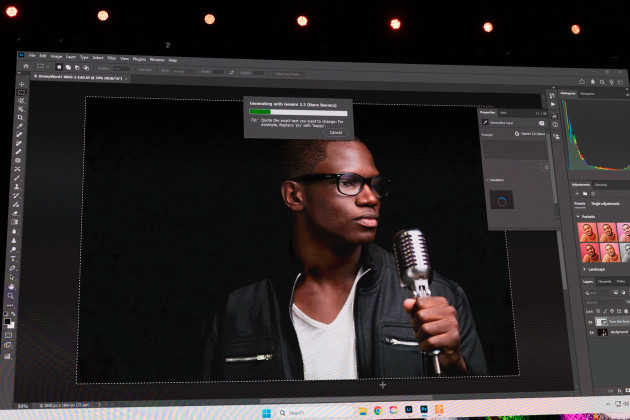630x420 pixels.
Task: Open the workspace switcher icon
Action: [620, 82]
